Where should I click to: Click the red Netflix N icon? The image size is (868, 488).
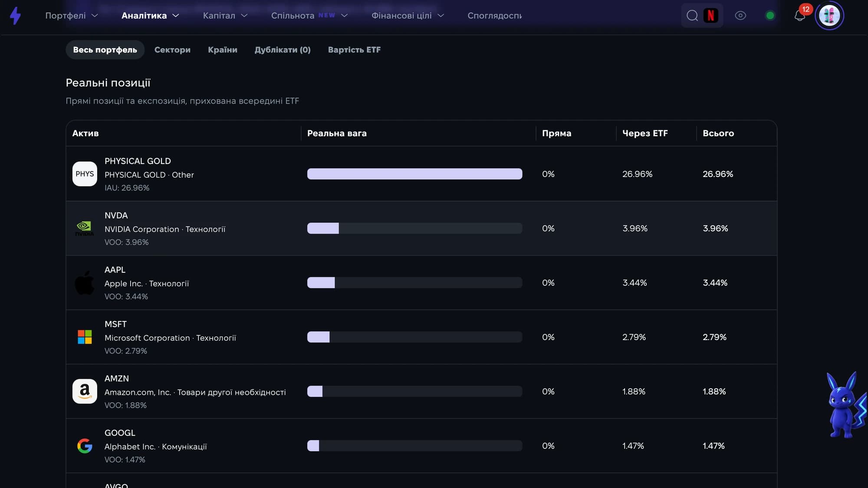(710, 16)
